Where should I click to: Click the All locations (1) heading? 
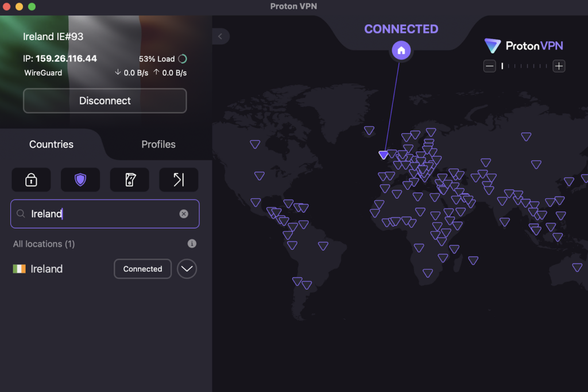coord(44,244)
